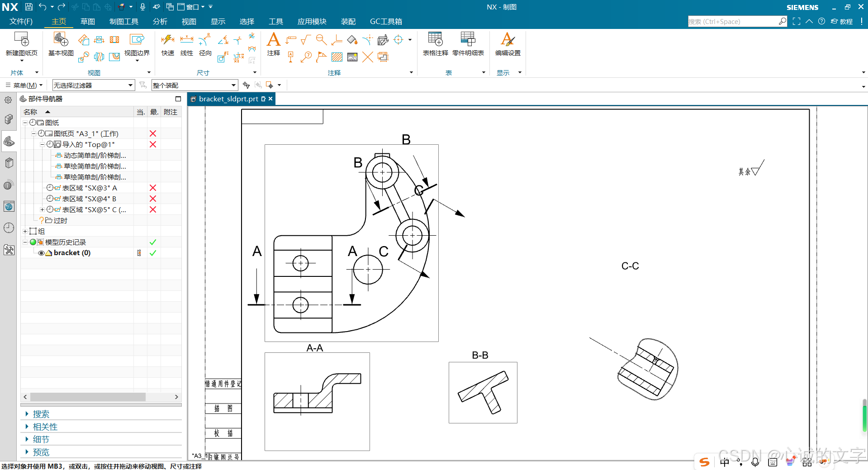Toggle the red X on 导入的 Top@1 row

(x=153, y=144)
